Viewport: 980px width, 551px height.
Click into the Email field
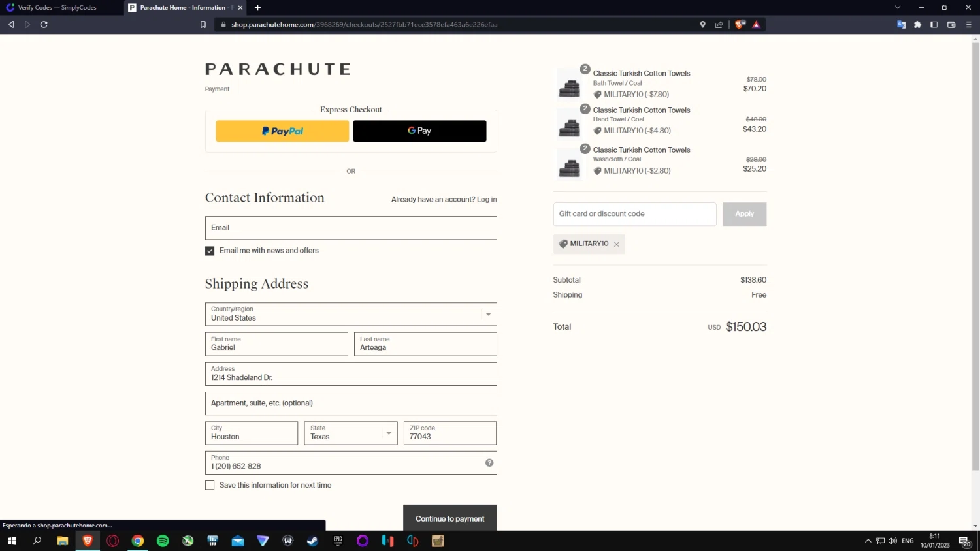click(x=351, y=228)
